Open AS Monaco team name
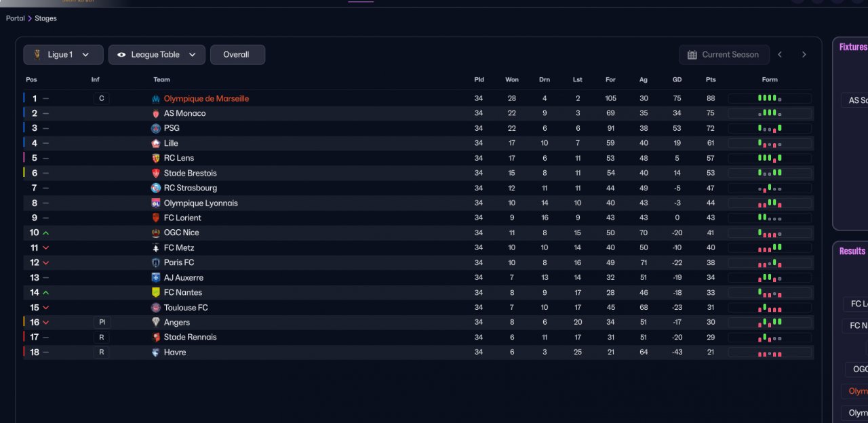The width and height of the screenshot is (868, 423). (184, 114)
